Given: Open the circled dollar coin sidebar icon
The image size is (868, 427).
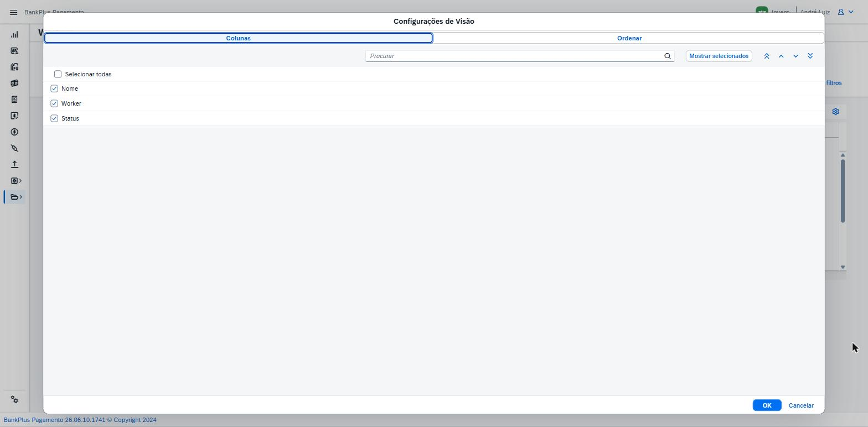Looking at the screenshot, I should 14,132.
